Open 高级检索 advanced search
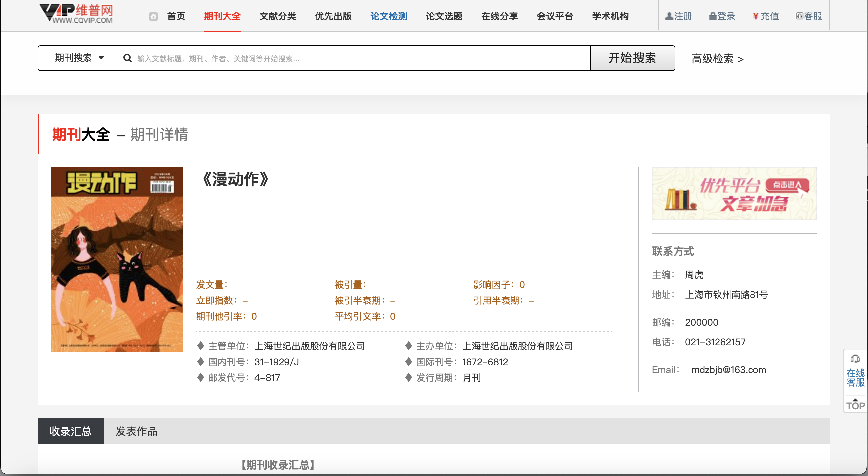 pos(718,59)
